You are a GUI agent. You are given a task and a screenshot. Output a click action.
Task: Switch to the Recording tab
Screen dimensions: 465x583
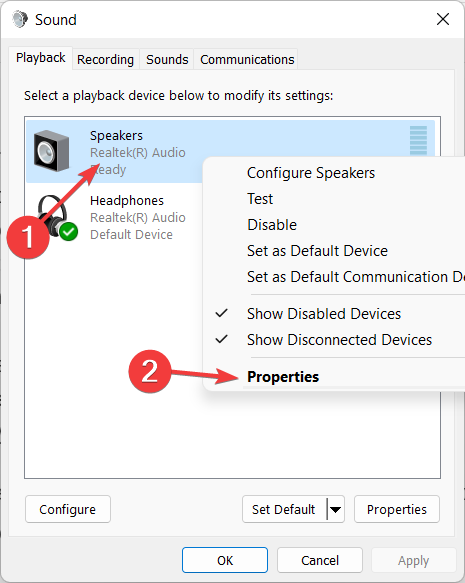click(106, 59)
